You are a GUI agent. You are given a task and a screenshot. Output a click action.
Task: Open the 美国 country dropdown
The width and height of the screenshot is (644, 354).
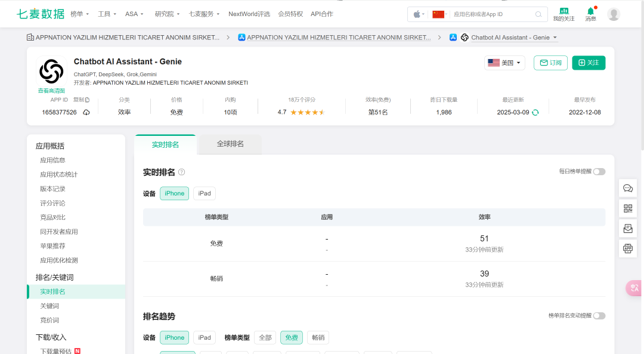tap(504, 63)
